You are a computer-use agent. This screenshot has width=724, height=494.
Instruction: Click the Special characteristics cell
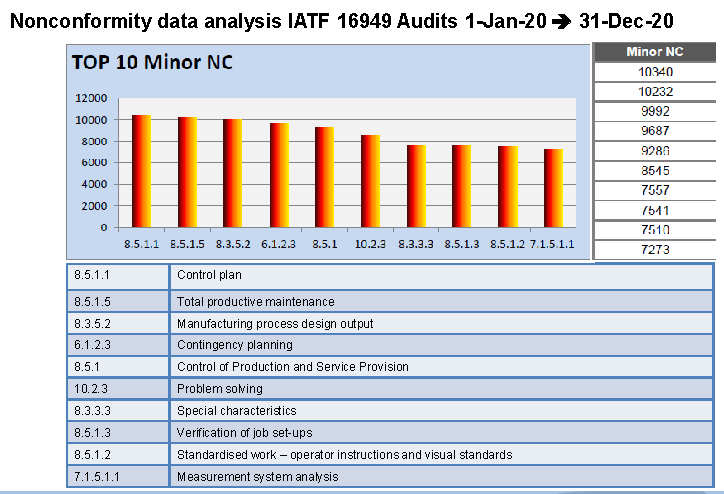tap(441, 410)
